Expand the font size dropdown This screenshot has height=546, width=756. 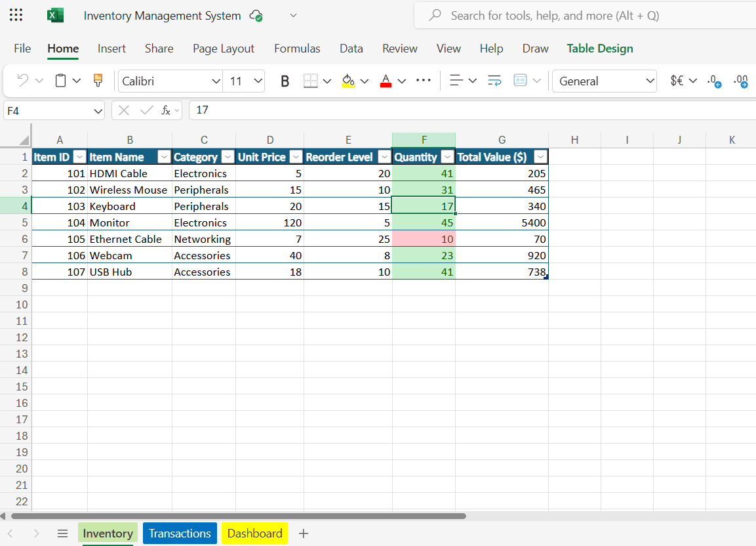257,81
